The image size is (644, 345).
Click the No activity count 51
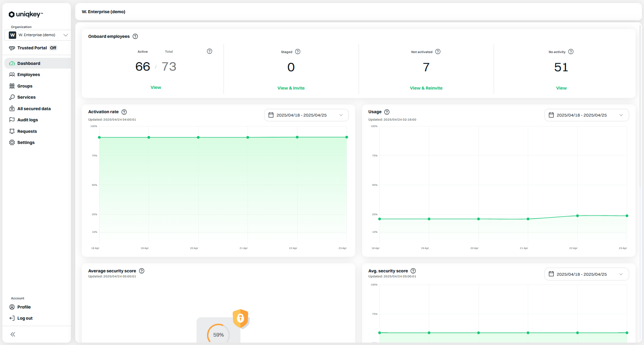pos(561,67)
